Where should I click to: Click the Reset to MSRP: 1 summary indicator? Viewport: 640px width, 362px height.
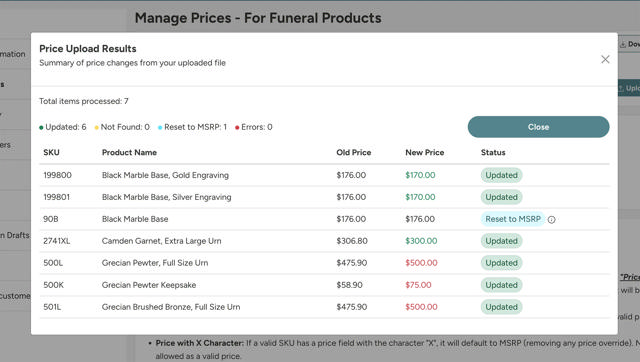tap(192, 127)
